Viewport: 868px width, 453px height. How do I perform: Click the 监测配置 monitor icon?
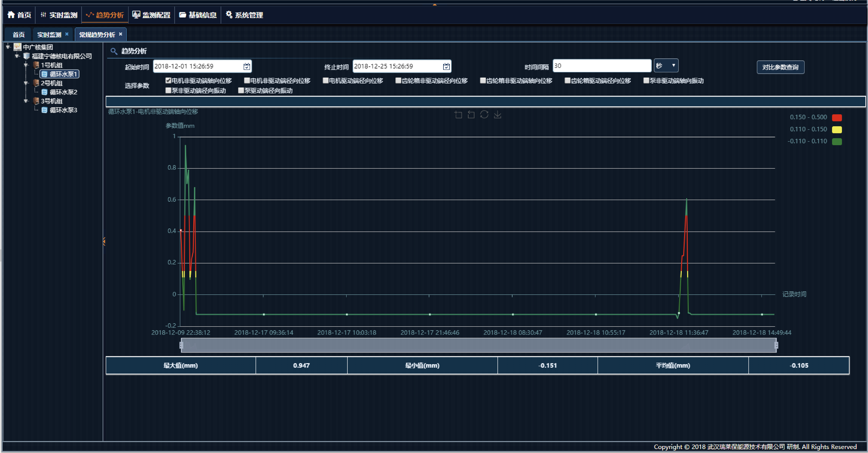(136, 14)
